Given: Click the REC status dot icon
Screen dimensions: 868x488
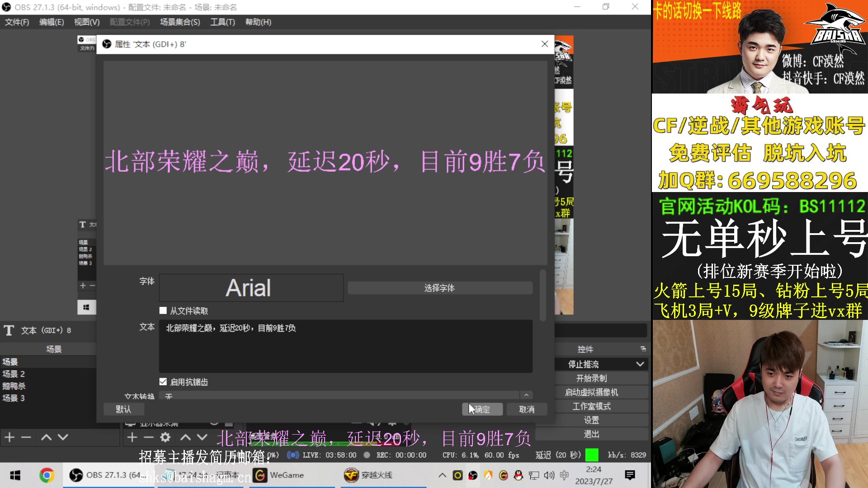Looking at the screenshot, I should pyautogui.click(x=367, y=455).
